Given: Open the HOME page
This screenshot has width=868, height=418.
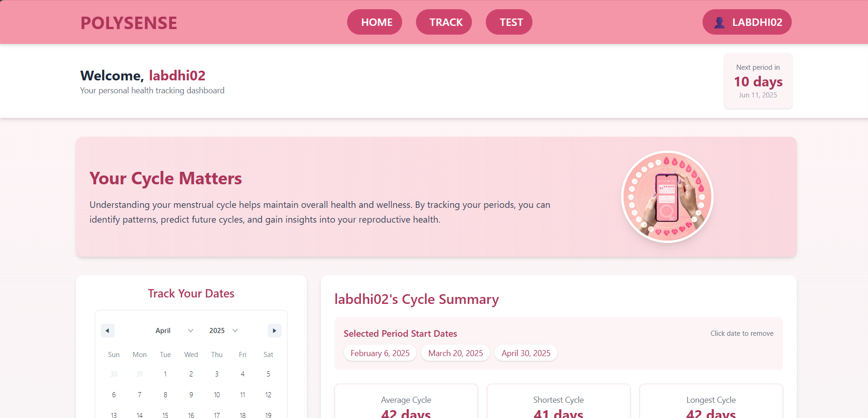Looking at the screenshot, I should [x=374, y=22].
